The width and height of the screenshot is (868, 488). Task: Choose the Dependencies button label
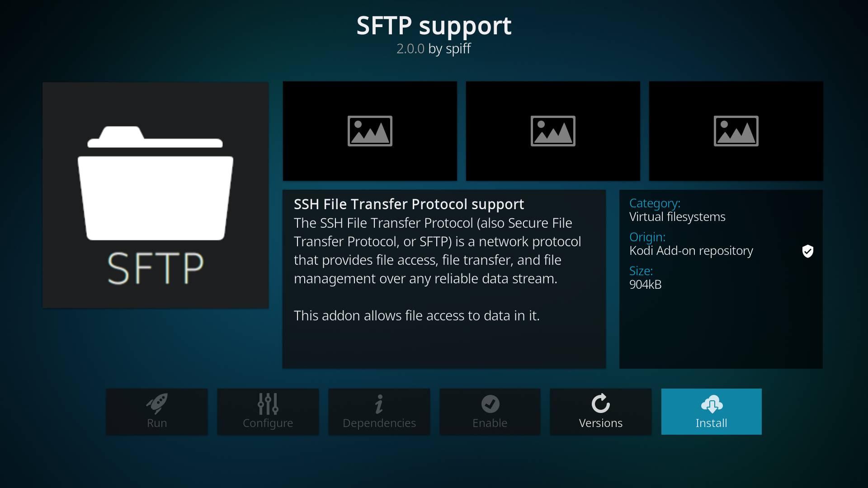click(379, 423)
